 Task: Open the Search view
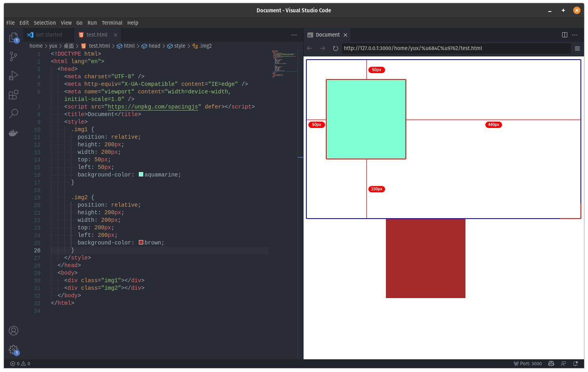[14, 114]
